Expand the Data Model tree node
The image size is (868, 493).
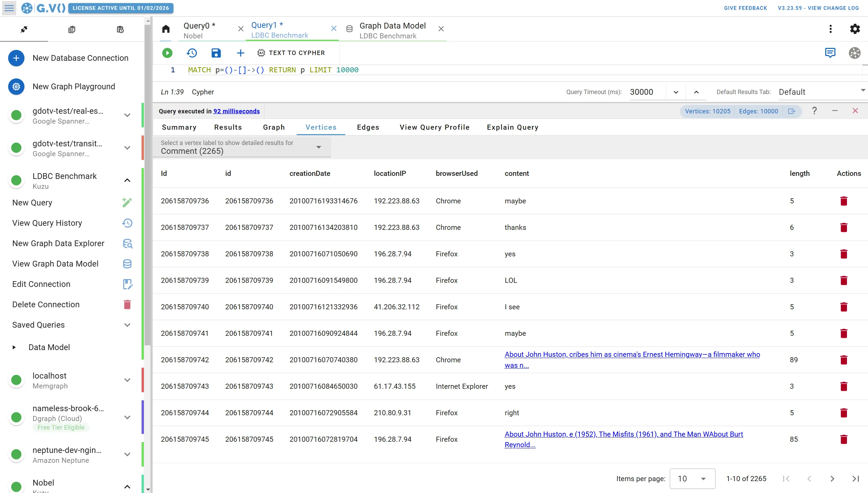tap(14, 347)
